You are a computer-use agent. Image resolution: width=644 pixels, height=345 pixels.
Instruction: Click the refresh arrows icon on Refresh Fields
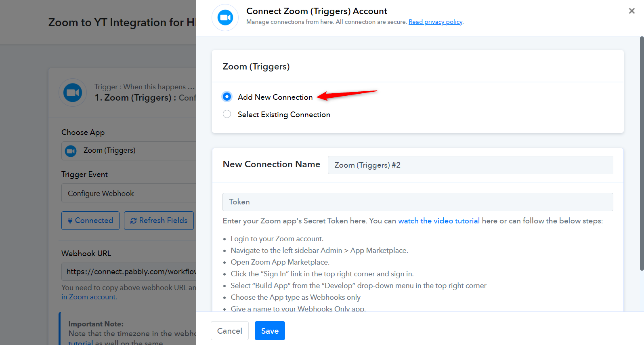point(134,221)
